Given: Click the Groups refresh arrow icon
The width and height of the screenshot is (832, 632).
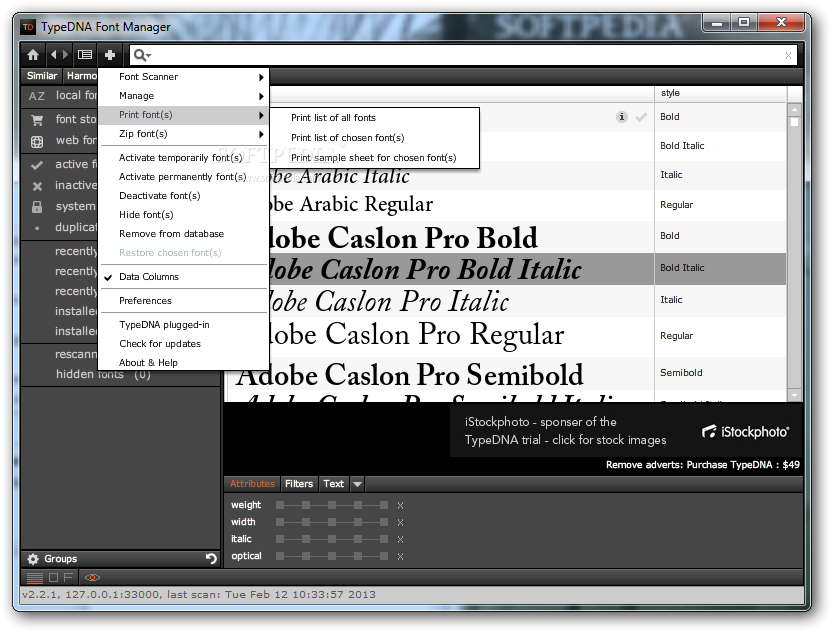Looking at the screenshot, I should [211, 558].
